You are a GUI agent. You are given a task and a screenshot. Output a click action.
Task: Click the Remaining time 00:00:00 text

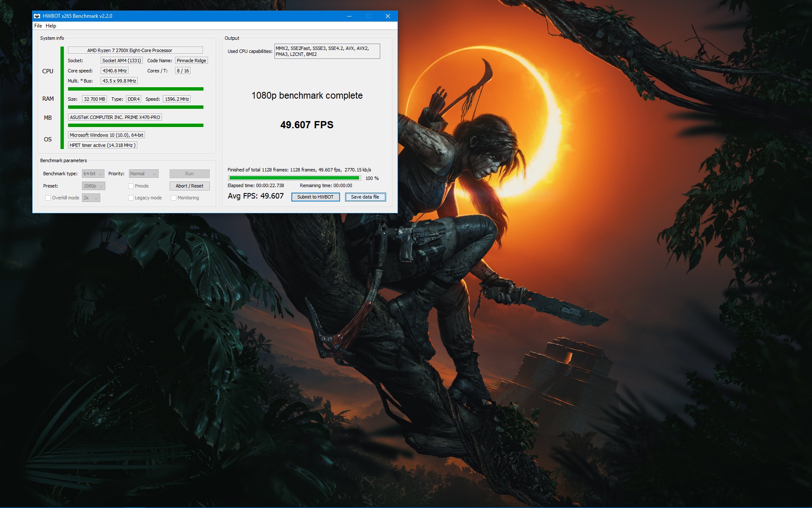(326, 185)
